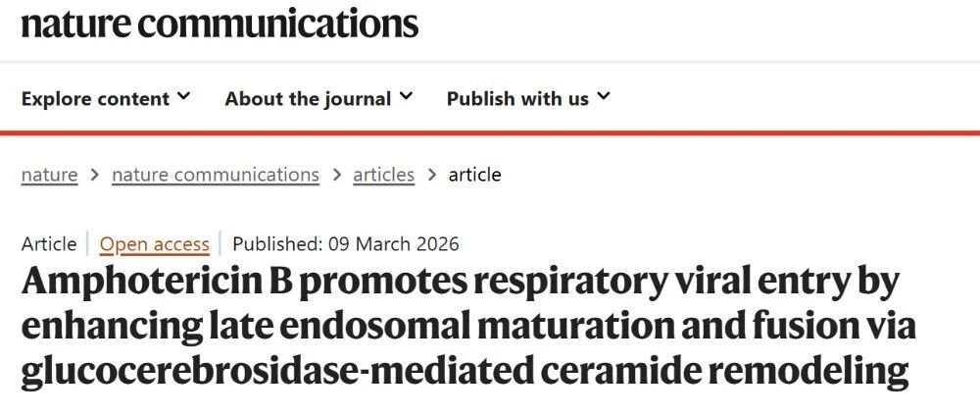Click breadcrumb arrow between nature communications and articles
The height and width of the screenshot is (416, 980).
(336, 175)
